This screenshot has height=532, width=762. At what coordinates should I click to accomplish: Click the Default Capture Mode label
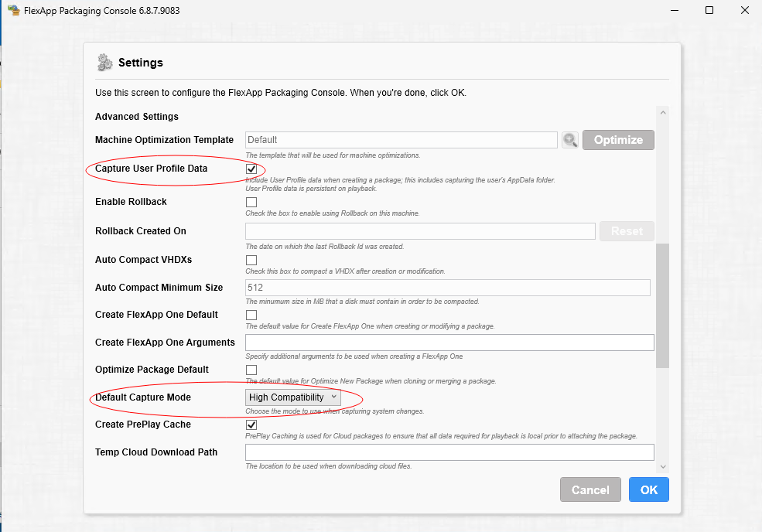click(x=143, y=397)
